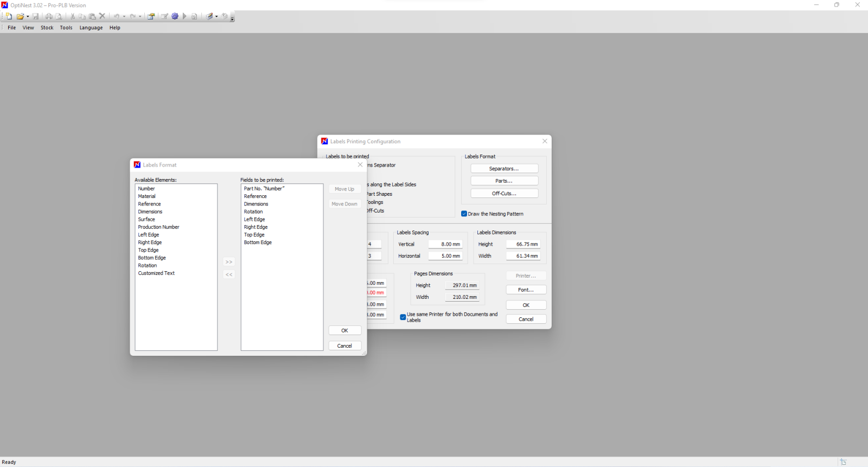Click the Move Up button
Screen dimensions: 868x467
344,189
